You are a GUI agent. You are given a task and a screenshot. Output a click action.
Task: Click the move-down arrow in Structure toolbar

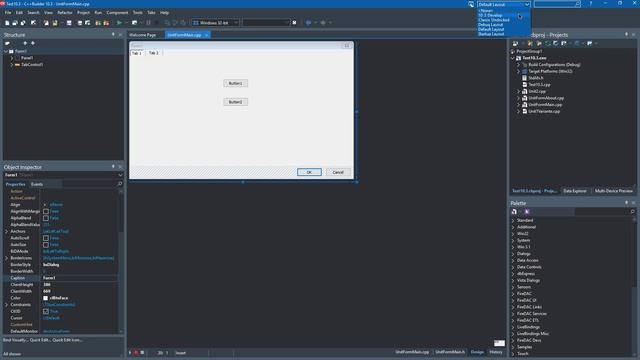tap(33, 43)
